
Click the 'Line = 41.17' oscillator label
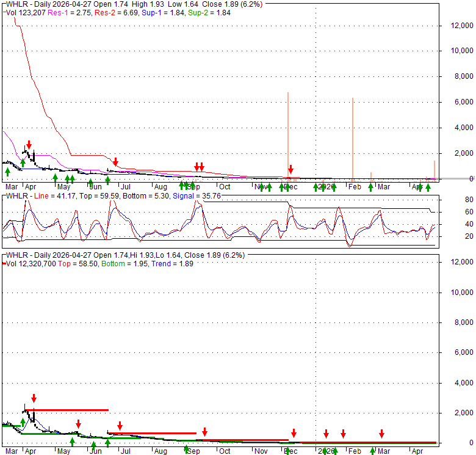pos(55,196)
